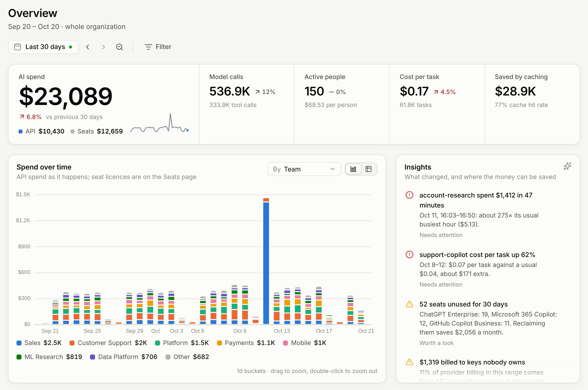588x390 pixels.
Task: Click the keys nobody owns warning icon
Action: [409, 362]
